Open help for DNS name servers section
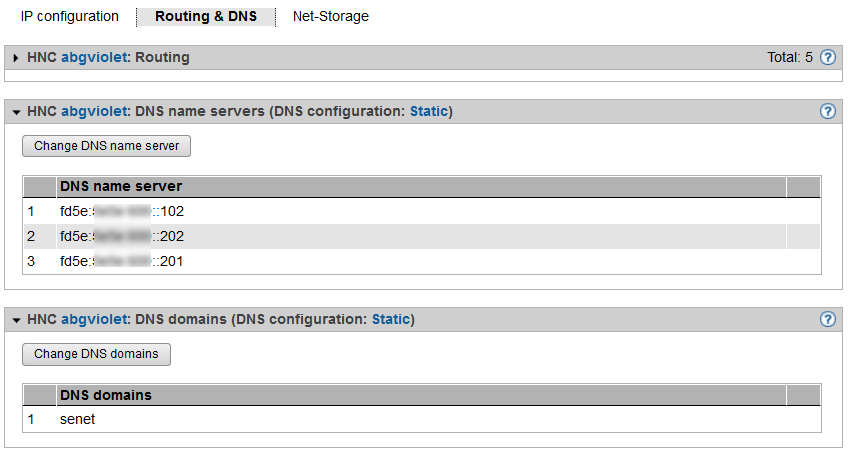The width and height of the screenshot is (848, 455). coord(827,112)
